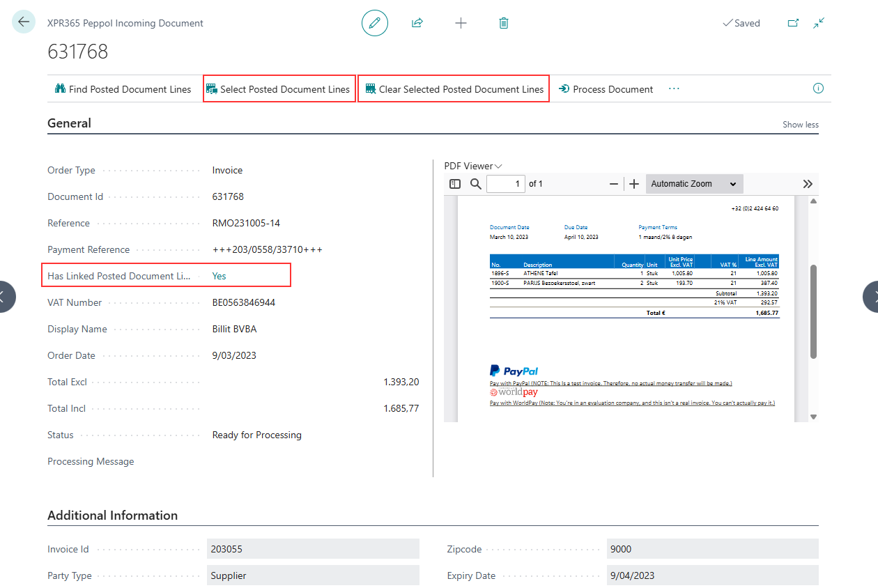Viewport: 878px width, 588px height.
Task: Click ATHENE Tafel row in PDF
Action: [634, 273]
